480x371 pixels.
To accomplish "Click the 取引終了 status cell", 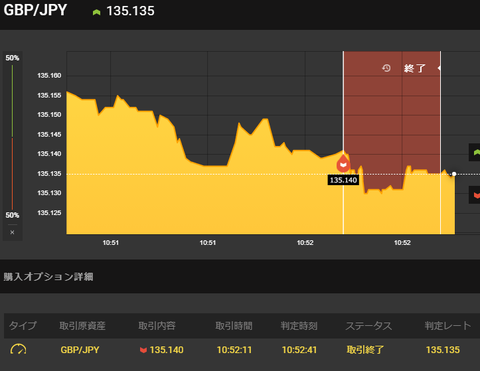I will 365,350.
